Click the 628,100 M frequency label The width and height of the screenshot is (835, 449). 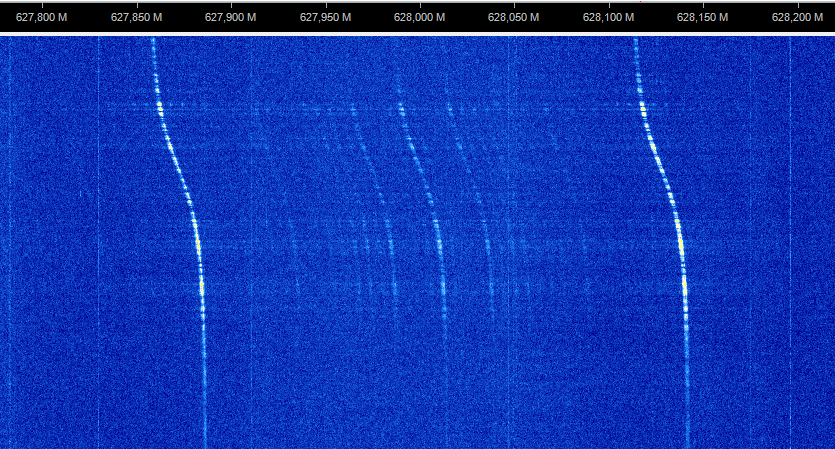click(609, 18)
